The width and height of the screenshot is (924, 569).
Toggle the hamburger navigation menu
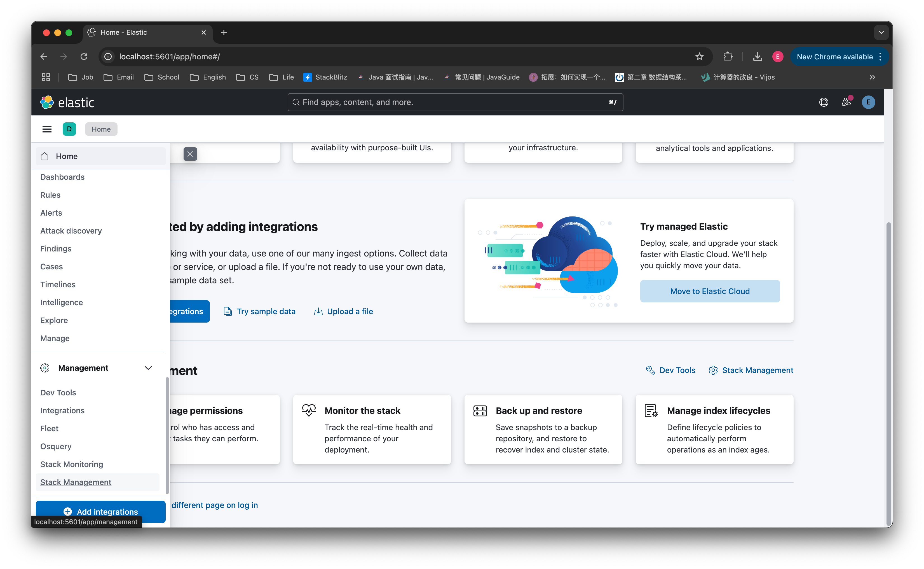point(47,129)
